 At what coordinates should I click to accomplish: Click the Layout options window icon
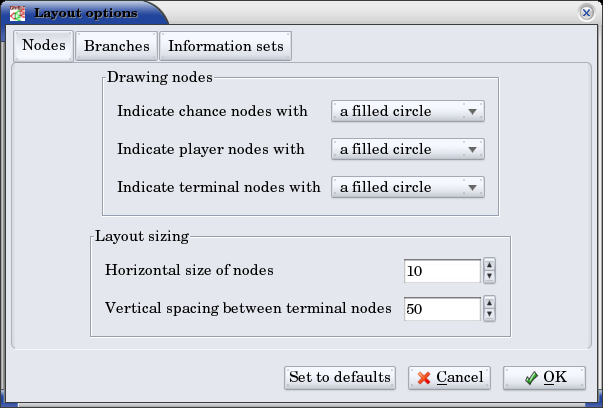(17, 13)
